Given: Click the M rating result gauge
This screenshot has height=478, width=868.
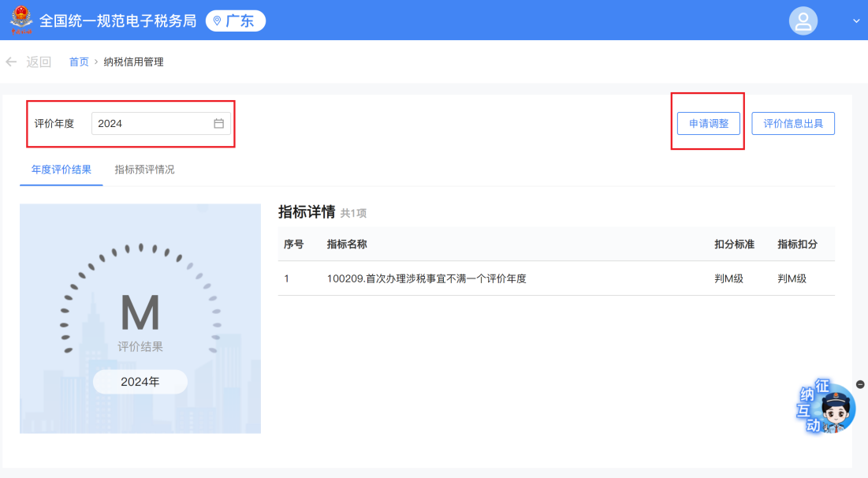Looking at the screenshot, I should click(x=140, y=313).
